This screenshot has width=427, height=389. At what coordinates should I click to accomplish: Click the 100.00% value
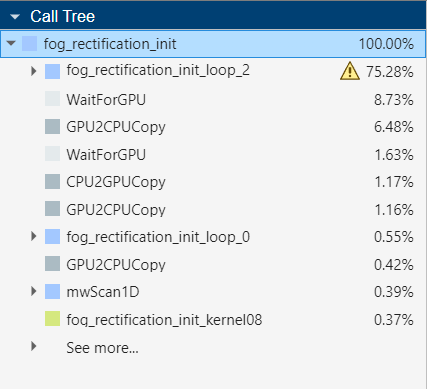386,44
